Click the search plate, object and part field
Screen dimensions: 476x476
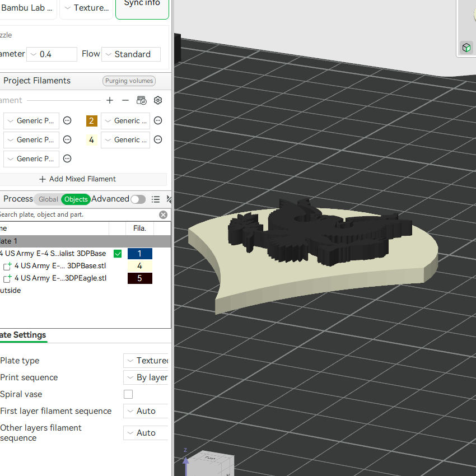[x=79, y=214]
